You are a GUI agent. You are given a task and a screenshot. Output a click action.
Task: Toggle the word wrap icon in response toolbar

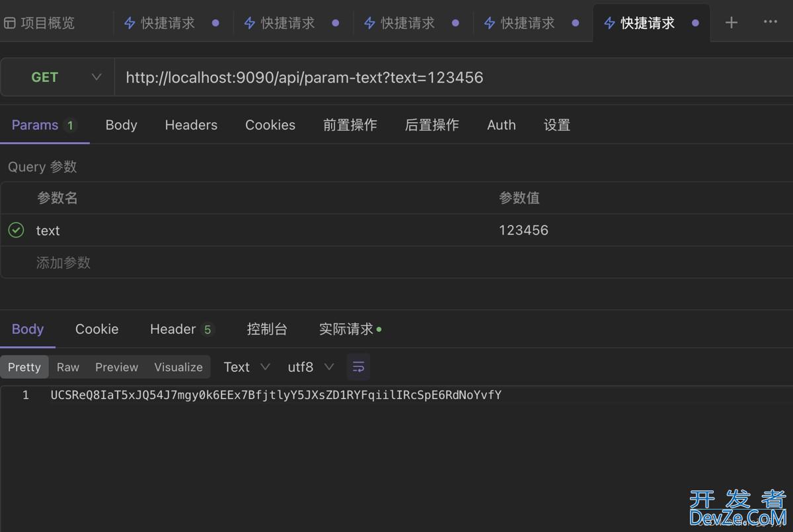click(x=358, y=367)
